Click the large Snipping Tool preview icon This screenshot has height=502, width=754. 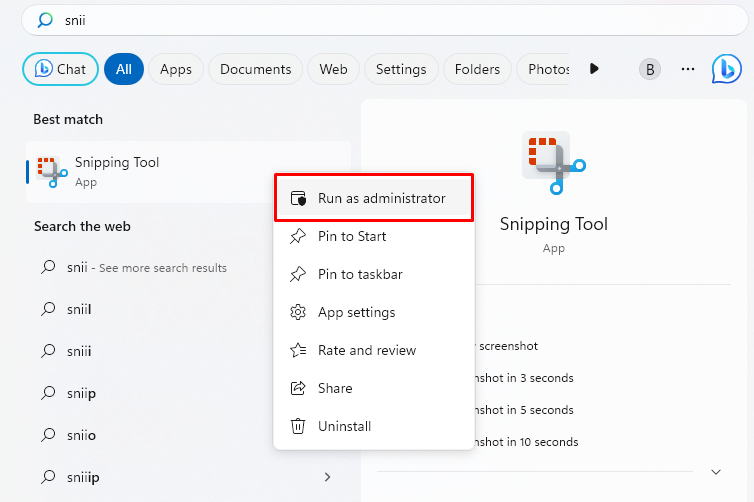click(553, 162)
